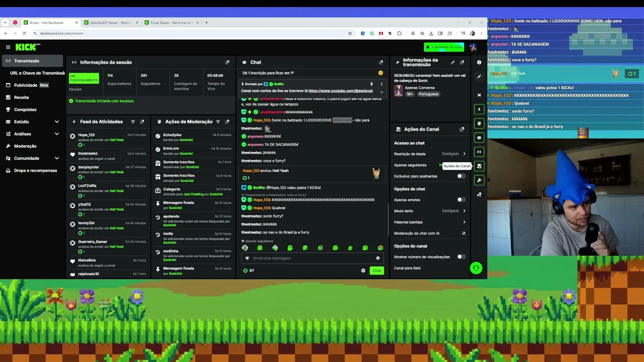Click the moderation actions rail icon
The image size is (644, 362).
[x=479, y=123]
